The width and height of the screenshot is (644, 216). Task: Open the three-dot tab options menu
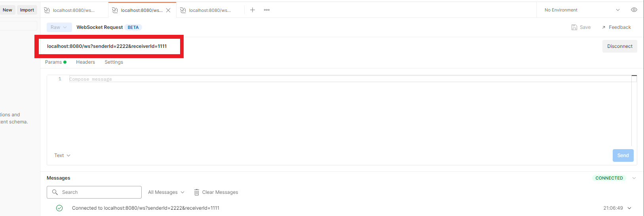(x=267, y=10)
